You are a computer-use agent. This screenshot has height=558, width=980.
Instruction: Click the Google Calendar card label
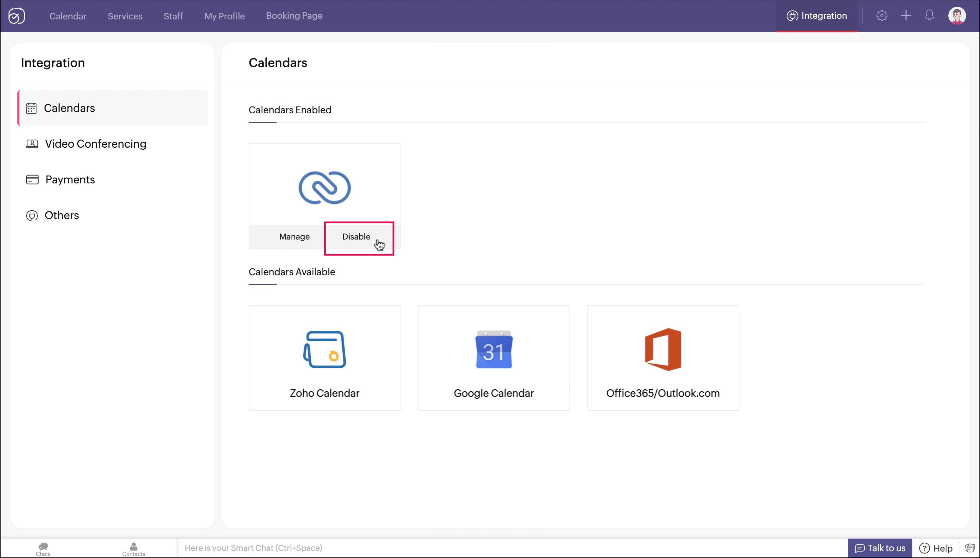pos(494,393)
